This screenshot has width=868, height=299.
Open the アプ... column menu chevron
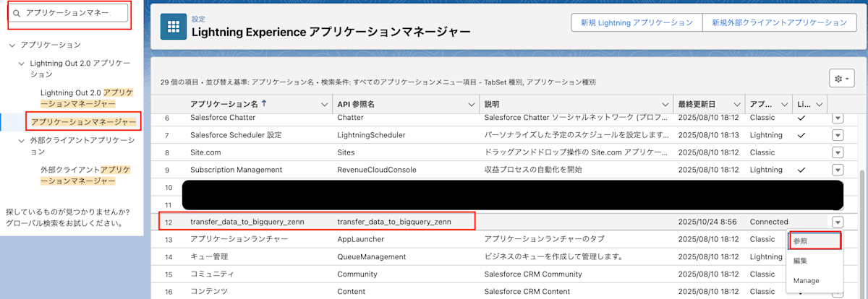coord(783,105)
